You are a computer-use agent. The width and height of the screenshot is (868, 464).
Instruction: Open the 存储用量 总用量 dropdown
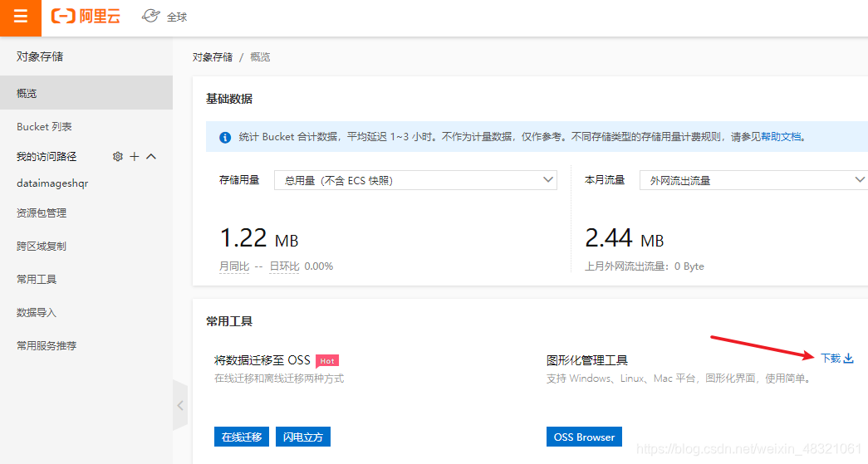coord(416,180)
